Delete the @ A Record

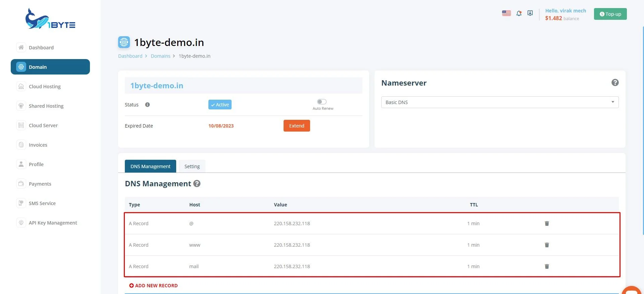tap(547, 224)
